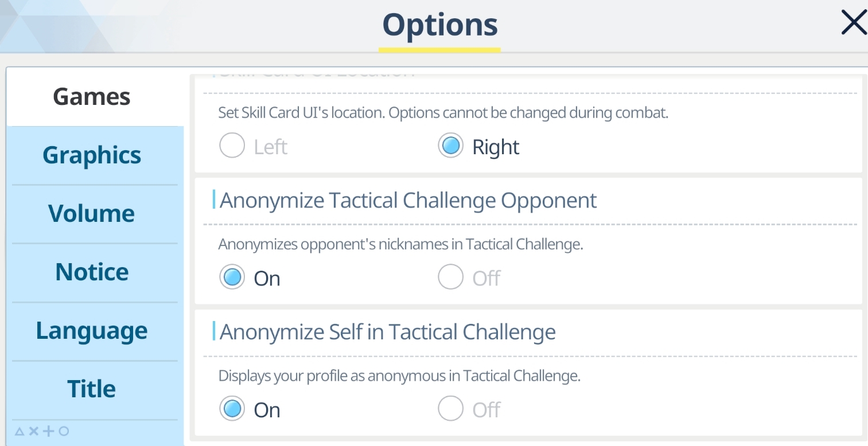868x446 pixels.
Task: Enable Anonymize Self in Tactical Challenge
Action: [x=232, y=409]
